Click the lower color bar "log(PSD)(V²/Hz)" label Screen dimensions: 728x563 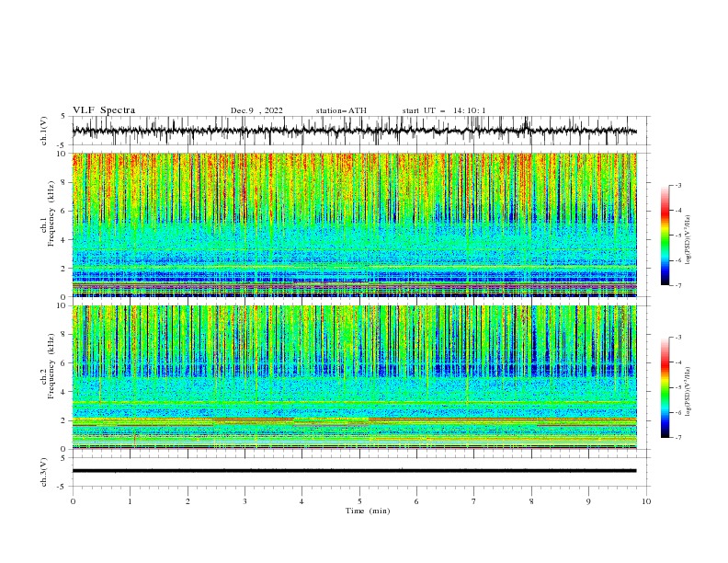click(688, 392)
